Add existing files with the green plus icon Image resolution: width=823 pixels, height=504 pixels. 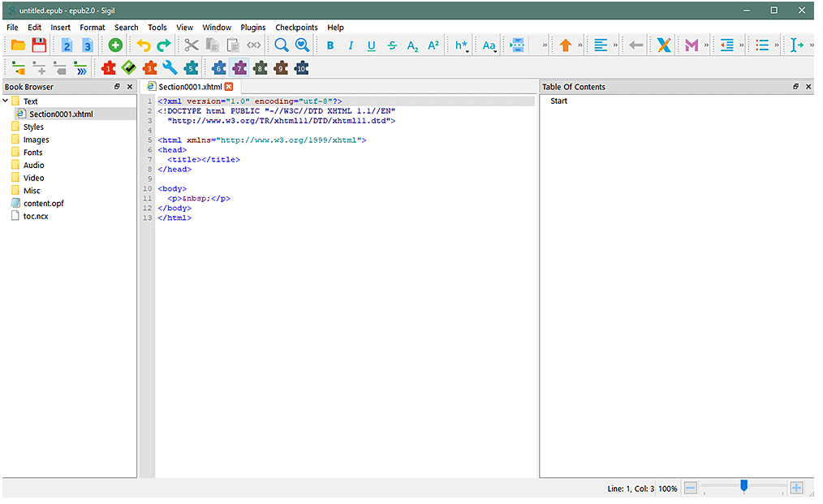click(x=115, y=45)
